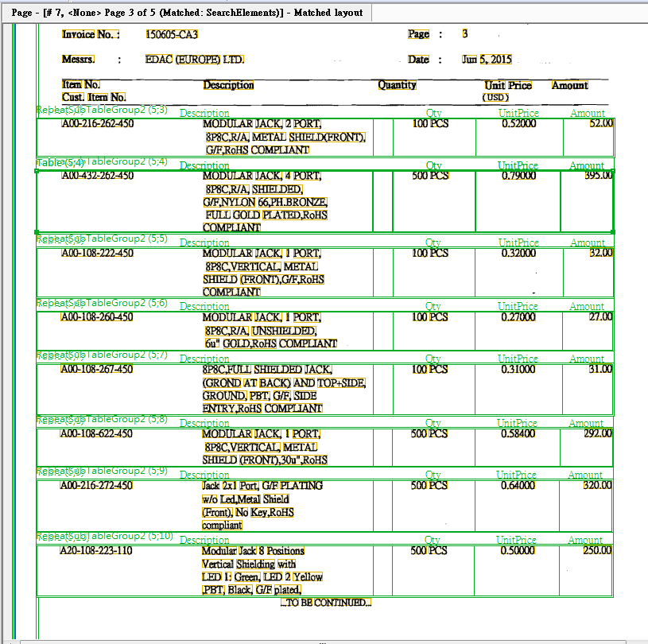The width and height of the screenshot is (648, 644).
Task: Click the amount 52.00
Action: 601,123
